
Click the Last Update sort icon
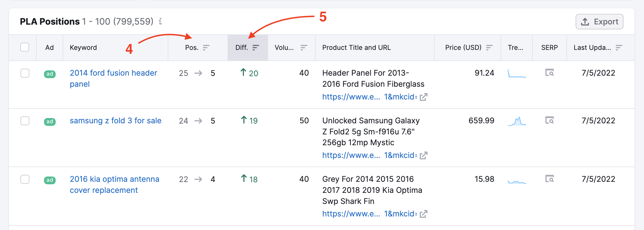[x=619, y=48]
